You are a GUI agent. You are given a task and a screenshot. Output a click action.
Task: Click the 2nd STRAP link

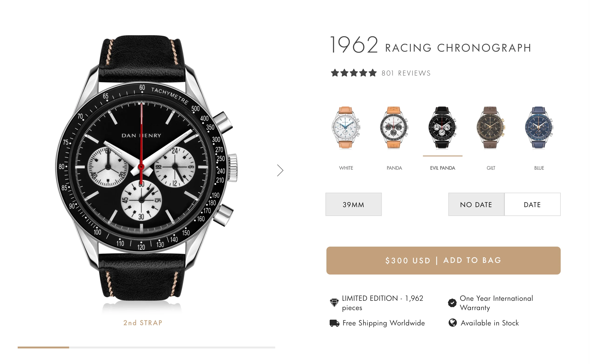(143, 323)
